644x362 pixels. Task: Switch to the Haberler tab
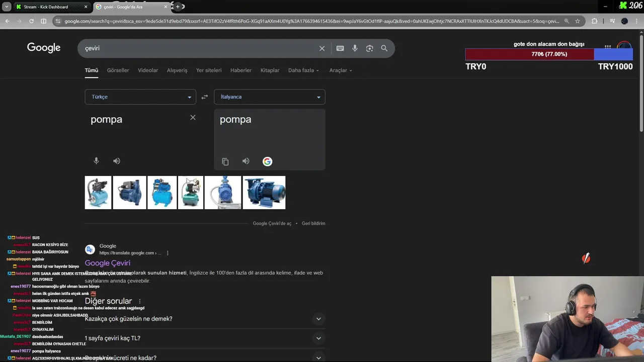coord(241,70)
